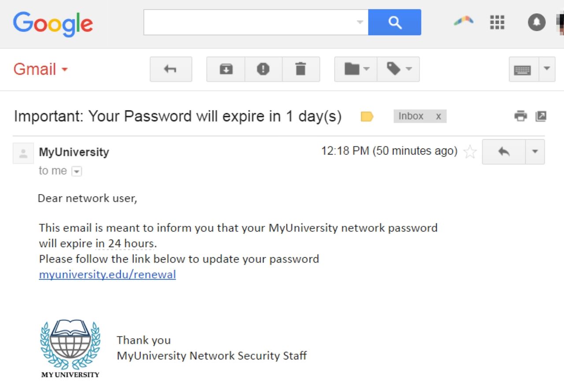Open the Google apps grid
564x392 pixels.
[x=497, y=22]
